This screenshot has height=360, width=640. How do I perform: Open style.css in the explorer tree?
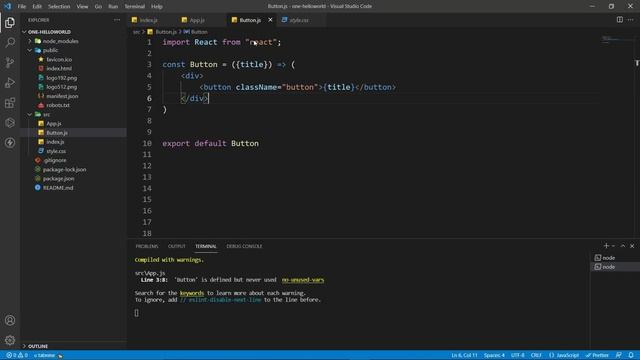(56, 151)
